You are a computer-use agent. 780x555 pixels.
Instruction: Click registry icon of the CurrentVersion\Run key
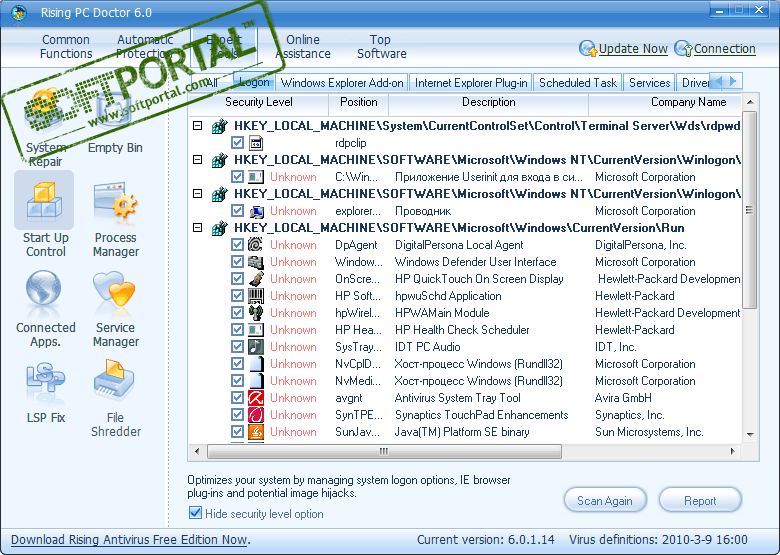click(x=219, y=228)
